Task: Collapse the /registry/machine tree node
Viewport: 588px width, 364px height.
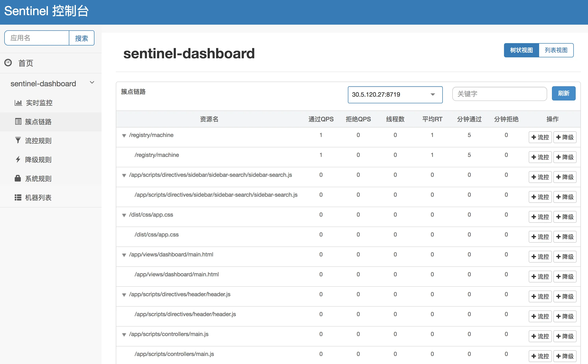Action: coord(124,136)
